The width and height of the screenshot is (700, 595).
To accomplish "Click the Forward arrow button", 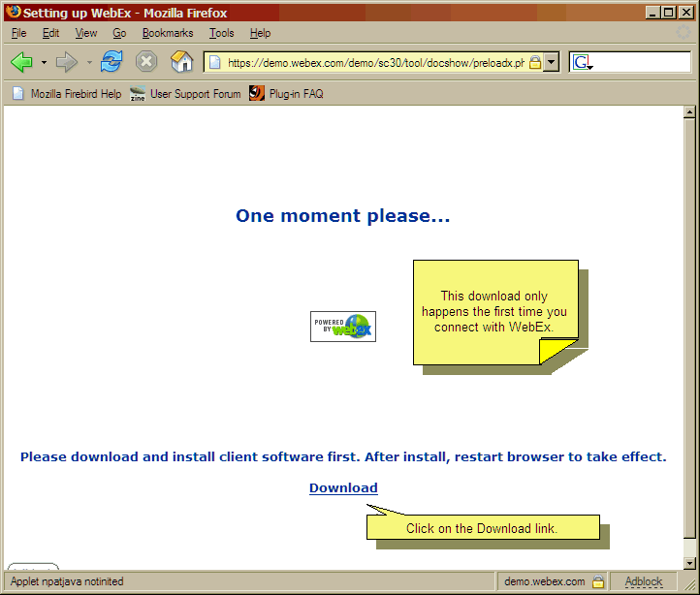I will pyautogui.click(x=66, y=62).
